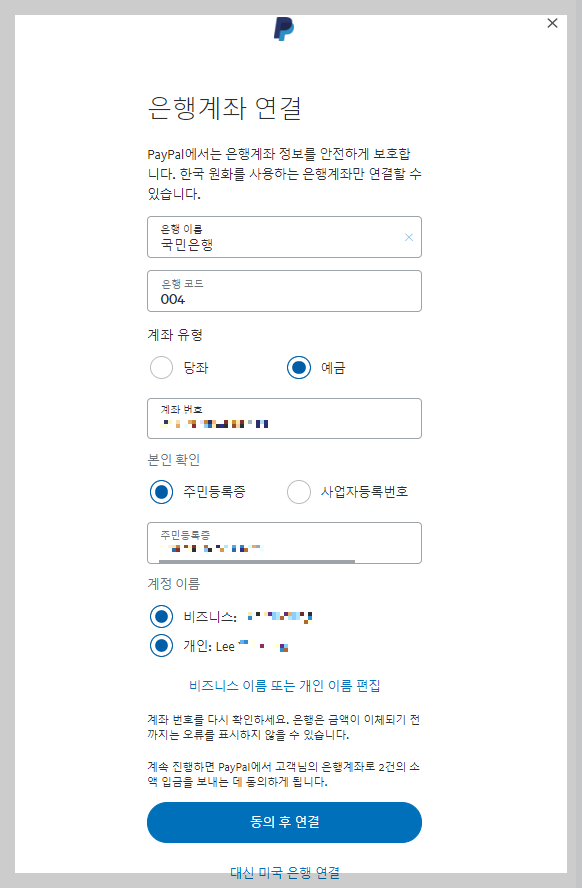Viewport: 582px width, 888px height.
Task: Click the gray bar under the 주민등록증 field
Action: point(250,561)
